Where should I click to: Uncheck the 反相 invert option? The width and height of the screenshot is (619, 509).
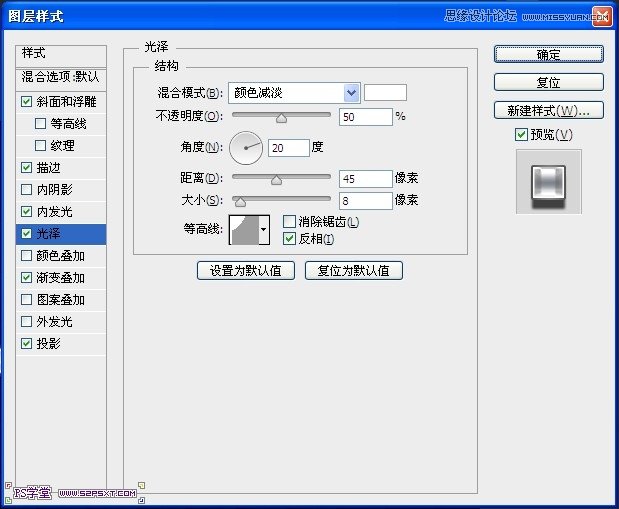pos(289,239)
